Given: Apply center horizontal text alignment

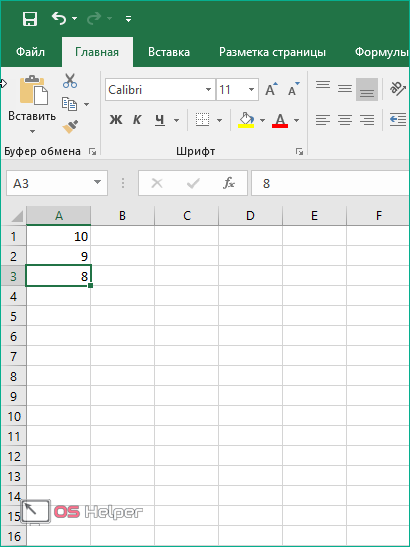Looking at the screenshot, I should pyautogui.click(x=345, y=120).
